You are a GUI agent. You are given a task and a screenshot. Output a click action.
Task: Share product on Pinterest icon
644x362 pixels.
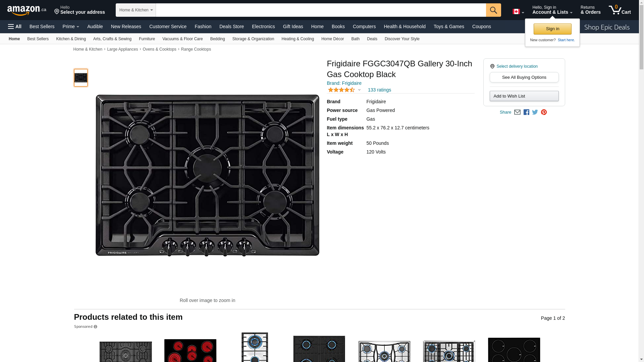544,112
